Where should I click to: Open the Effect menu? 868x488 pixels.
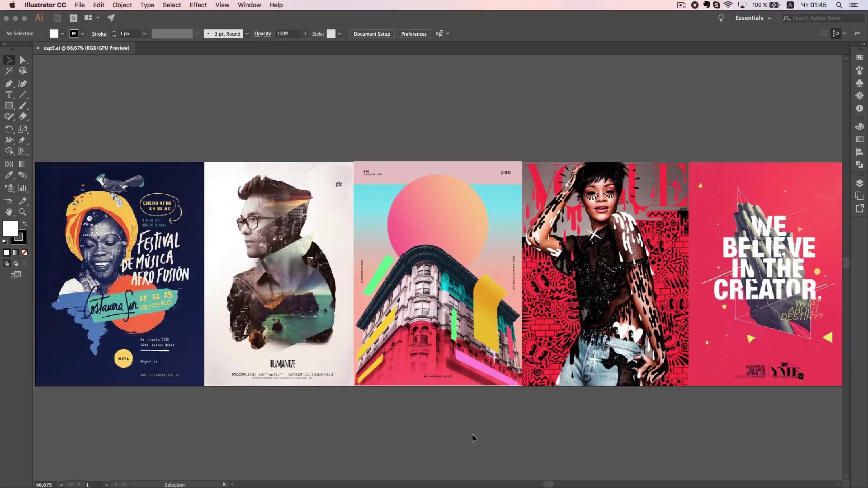(198, 5)
